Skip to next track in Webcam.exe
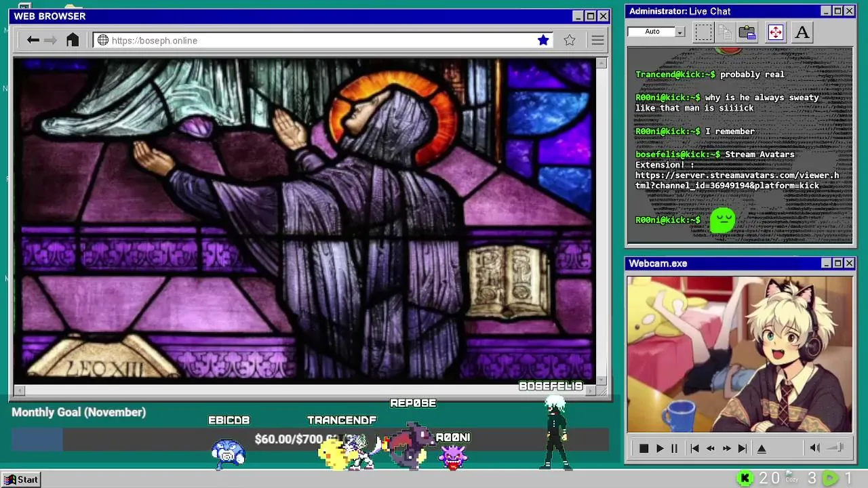 pyautogui.click(x=743, y=448)
